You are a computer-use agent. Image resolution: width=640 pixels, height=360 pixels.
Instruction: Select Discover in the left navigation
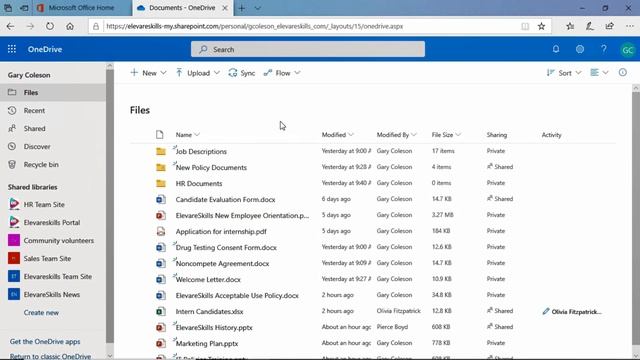tap(53, 147)
